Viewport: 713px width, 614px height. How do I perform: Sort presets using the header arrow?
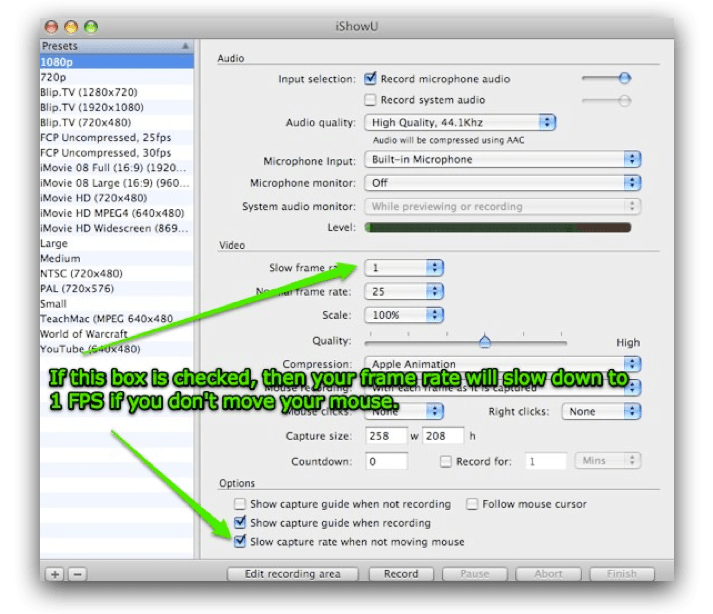[186, 46]
